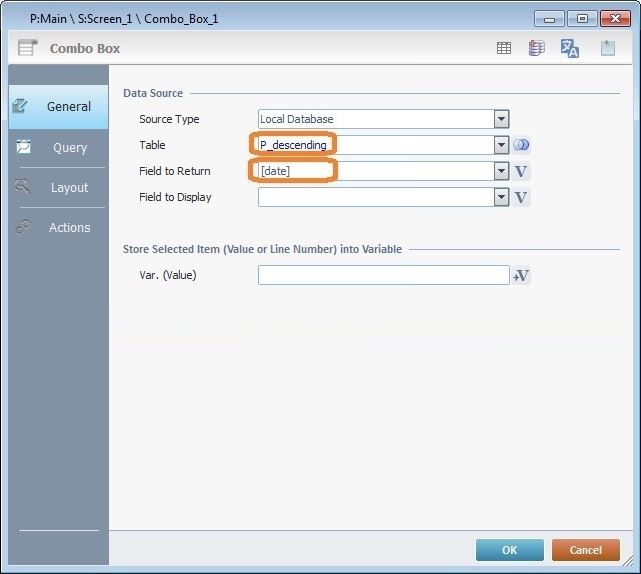This screenshot has height=574, width=641.
Task: Click the Combo Box icon in header
Action: point(30,48)
